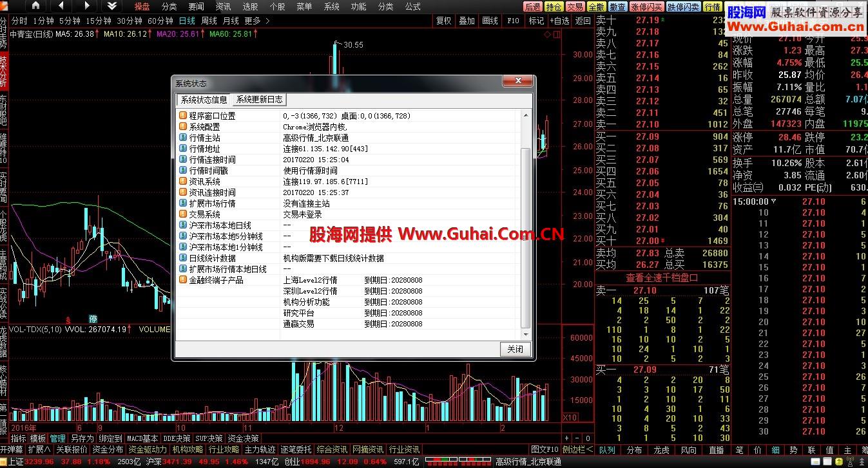Select the DDE决策 indicator tab
The width and height of the screenshot is (868, 468).
[x=177, y=438]
